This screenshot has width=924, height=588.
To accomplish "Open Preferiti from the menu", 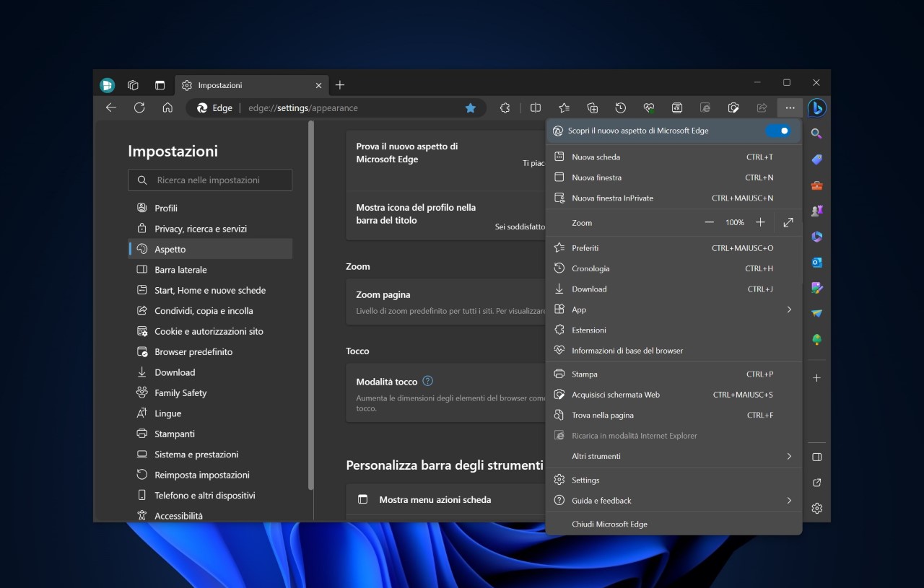I will click(x=674, y=247).
